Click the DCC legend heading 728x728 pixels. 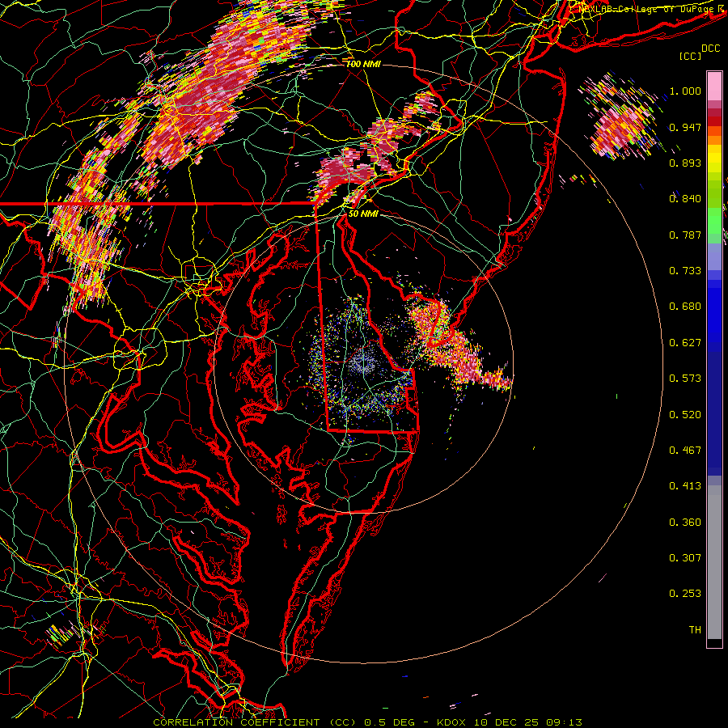pos(711,49)
